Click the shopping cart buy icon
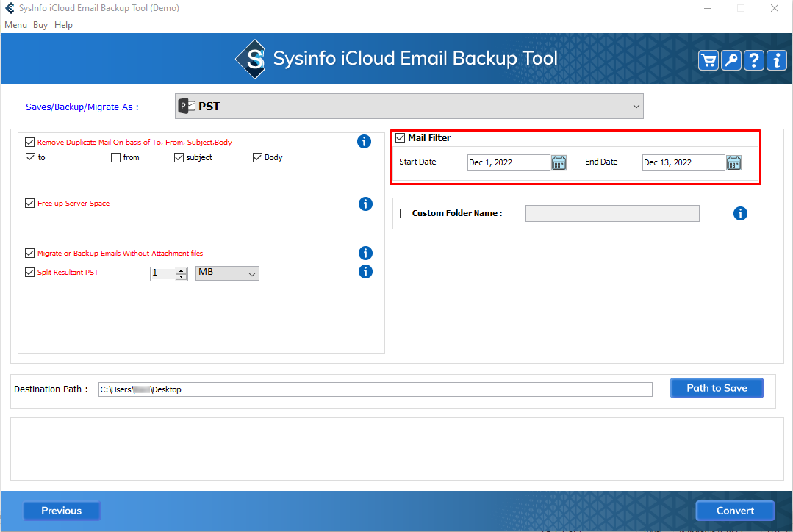 [708, 60]
